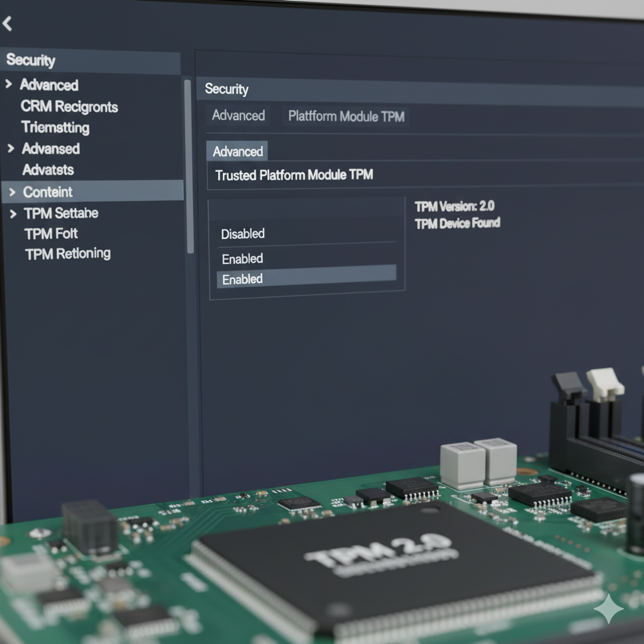Select the highlighted Enabled option
Viewport: 644px width, 644px height.
[x=243, y=279]
